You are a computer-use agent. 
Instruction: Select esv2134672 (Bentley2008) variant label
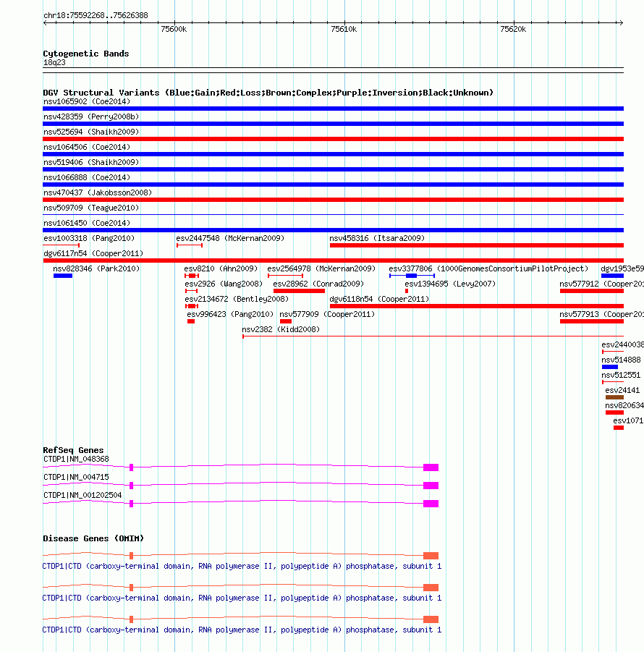237,299
